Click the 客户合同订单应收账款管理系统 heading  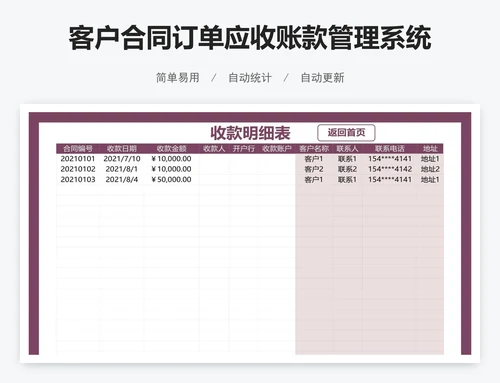250,38
